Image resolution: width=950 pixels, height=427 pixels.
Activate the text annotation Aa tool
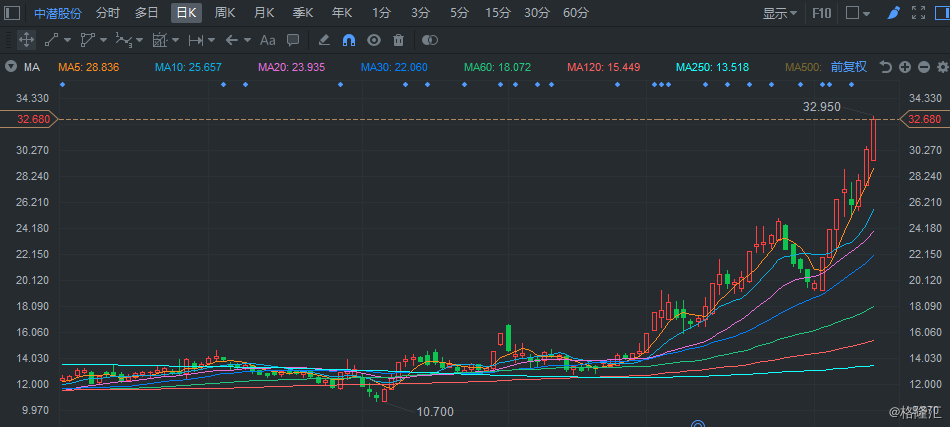pyautogui.click(x=267, y=40)
